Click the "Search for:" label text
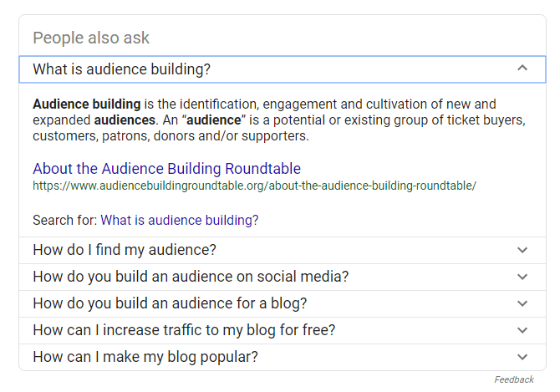560x392 pixels. [x=64, y=221]
